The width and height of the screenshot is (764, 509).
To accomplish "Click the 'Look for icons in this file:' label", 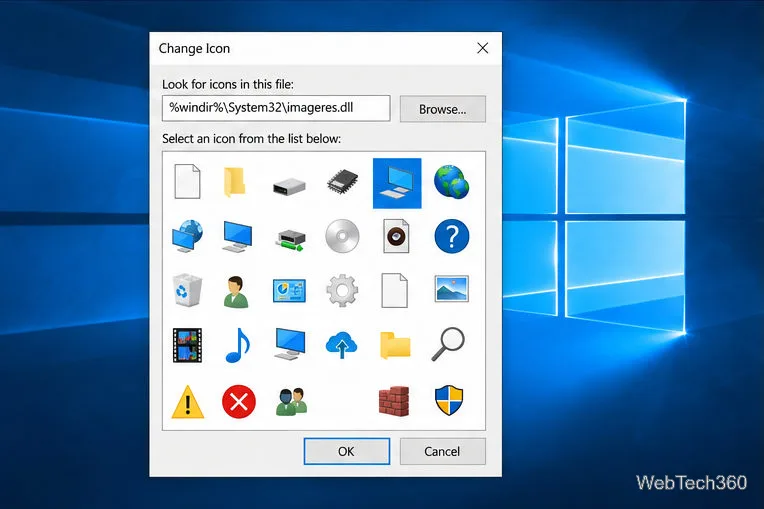I will (x=228, y=84).
